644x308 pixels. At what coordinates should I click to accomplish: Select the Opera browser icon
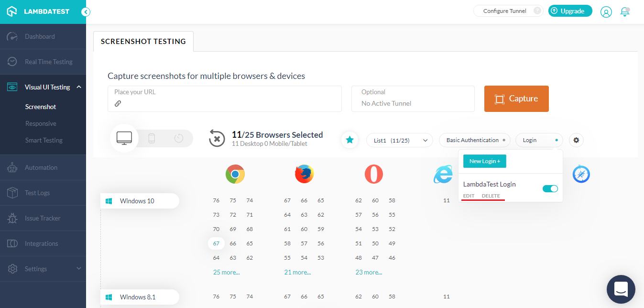click(x=374, y=174)
